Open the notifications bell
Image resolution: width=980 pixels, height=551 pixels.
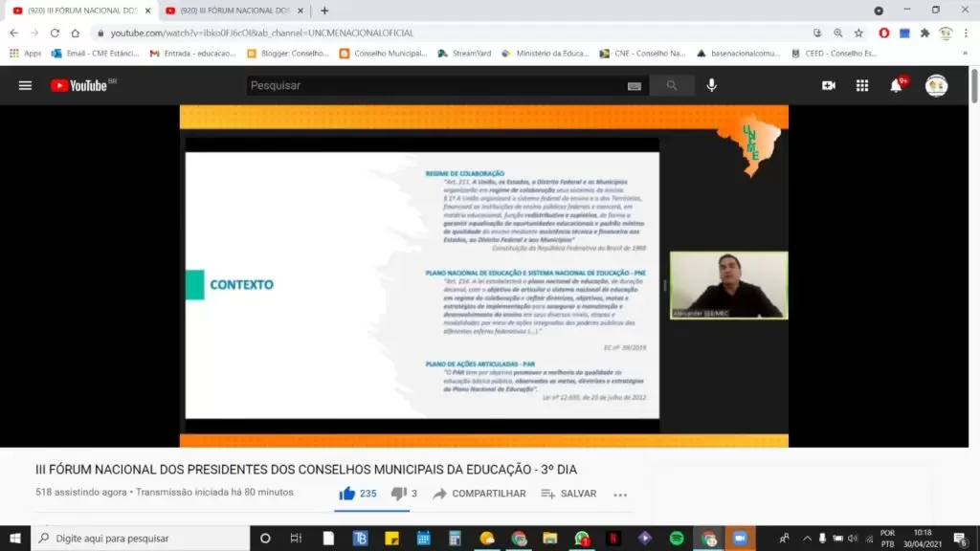(896, 85)
